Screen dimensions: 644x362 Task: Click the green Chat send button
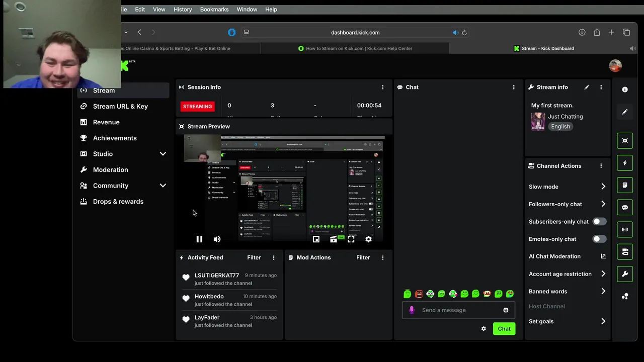[504, 329]
